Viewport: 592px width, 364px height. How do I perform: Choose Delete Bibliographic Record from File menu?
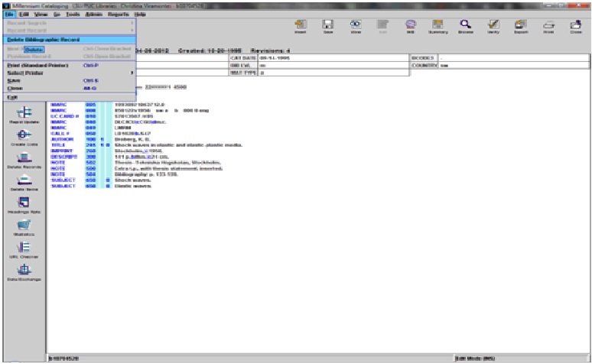click(47, 39)
